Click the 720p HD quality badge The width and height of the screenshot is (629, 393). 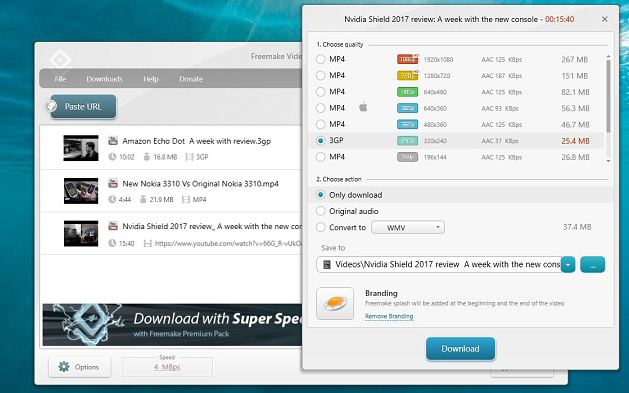408,75
